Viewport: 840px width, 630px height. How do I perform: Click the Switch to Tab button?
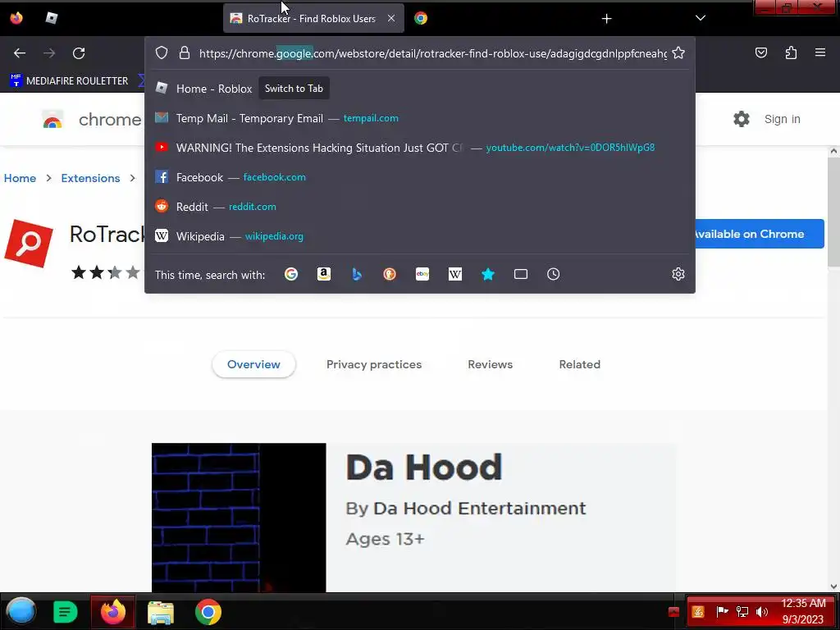pos(294,89)
